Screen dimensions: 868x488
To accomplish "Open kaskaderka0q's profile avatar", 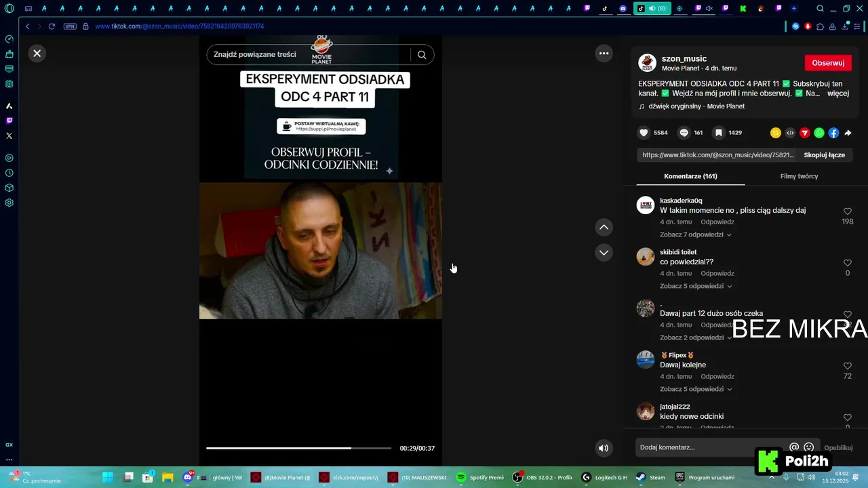I will (646, 205).
